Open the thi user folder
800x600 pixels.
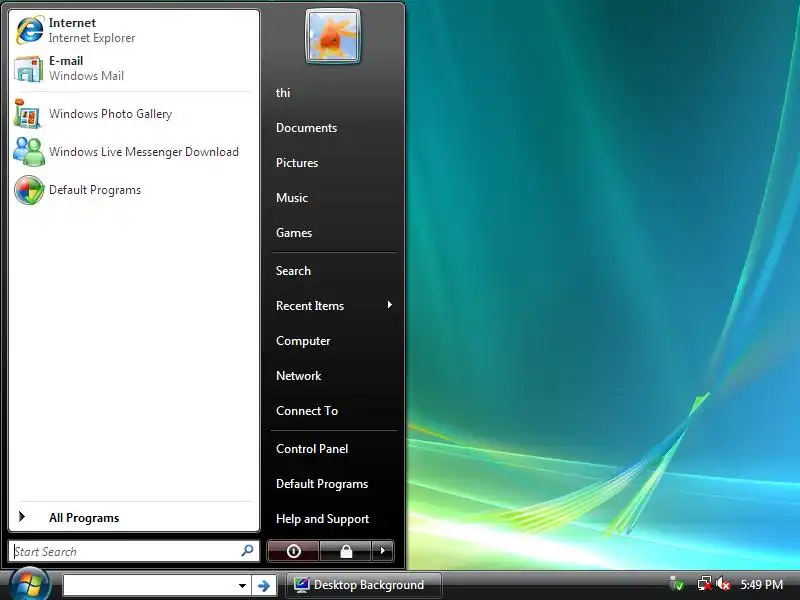pos(283,93)
